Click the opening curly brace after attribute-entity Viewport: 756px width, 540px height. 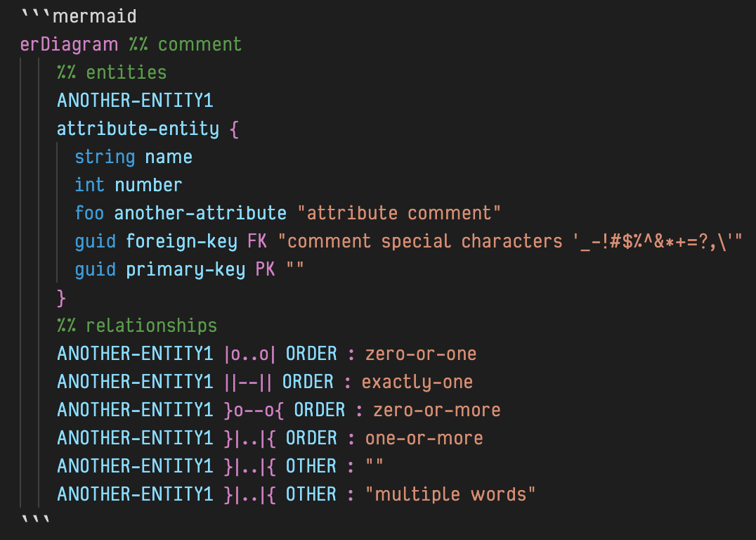coord(235,129)
